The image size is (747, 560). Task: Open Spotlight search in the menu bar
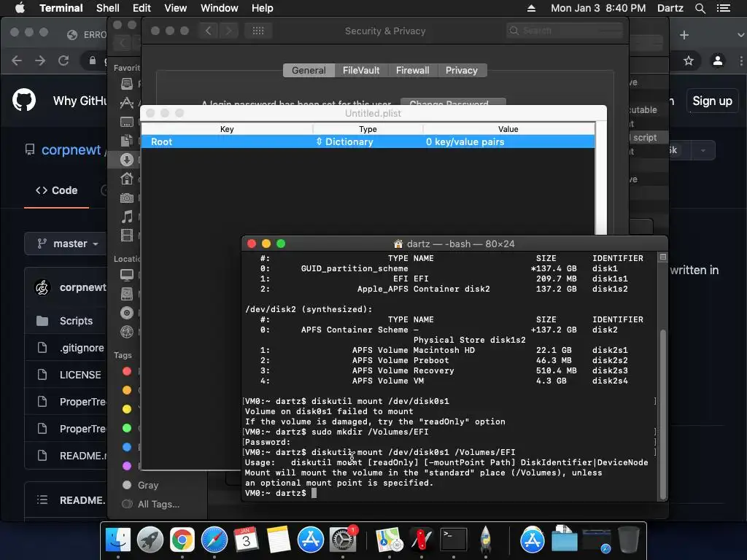click(x=700, y=8)
